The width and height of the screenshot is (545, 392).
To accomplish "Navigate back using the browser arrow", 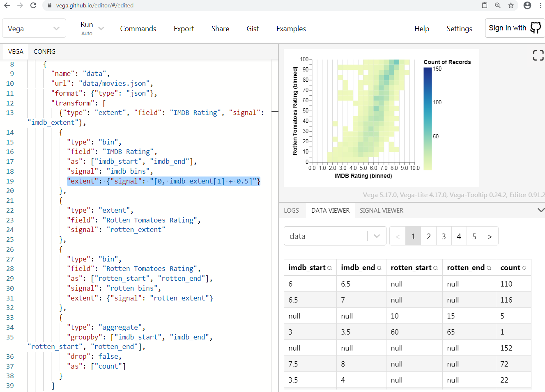I will (8, 6).
